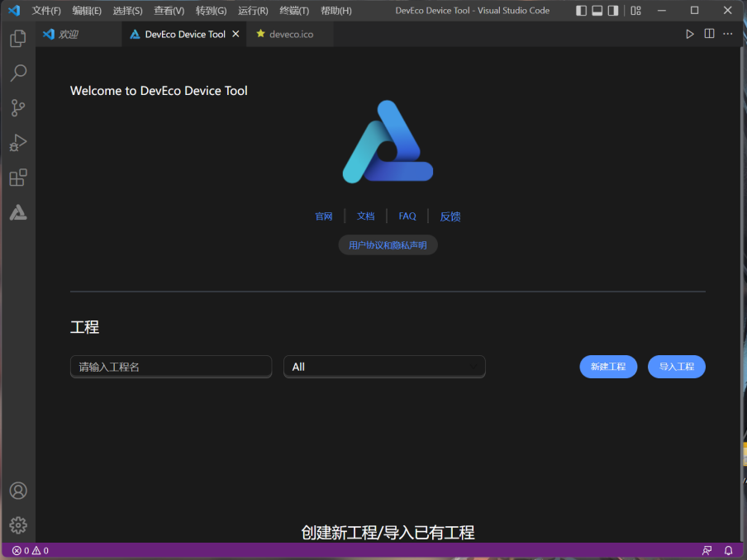Open the 编辑(E) menu
Image resolution: width=747 pixels, height=560 pixels.
coord(87,11)
